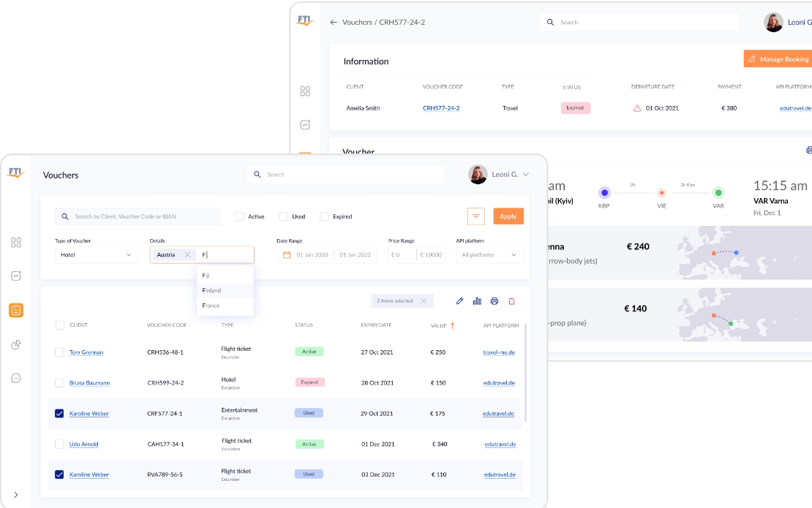Open analytics chart icon in Vouchers sidebar
The height and width of the screenshot is (508, 812).
16,276
